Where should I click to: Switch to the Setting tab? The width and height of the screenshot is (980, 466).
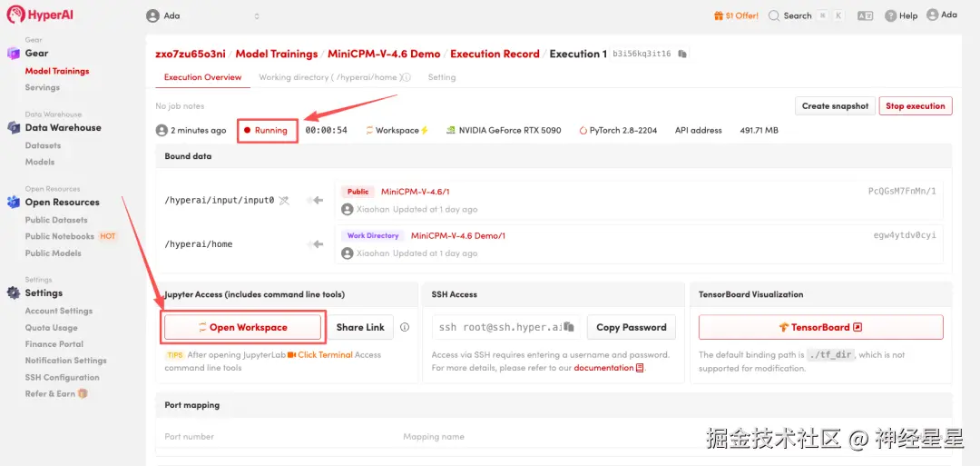[x=441, y=77]
